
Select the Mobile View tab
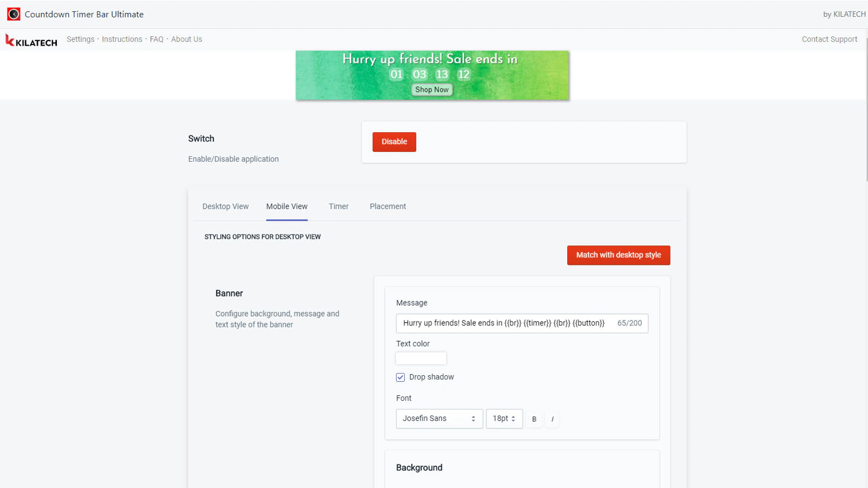(287, 207)
